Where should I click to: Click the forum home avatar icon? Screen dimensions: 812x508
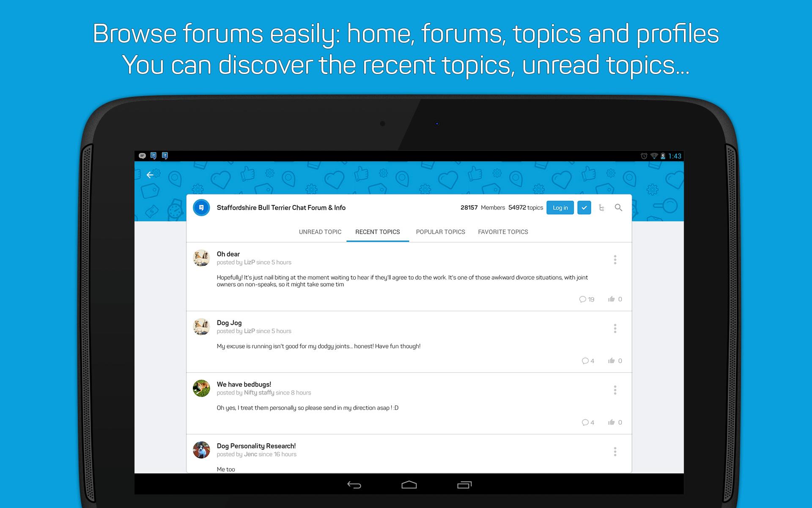[x=202, y=208]
